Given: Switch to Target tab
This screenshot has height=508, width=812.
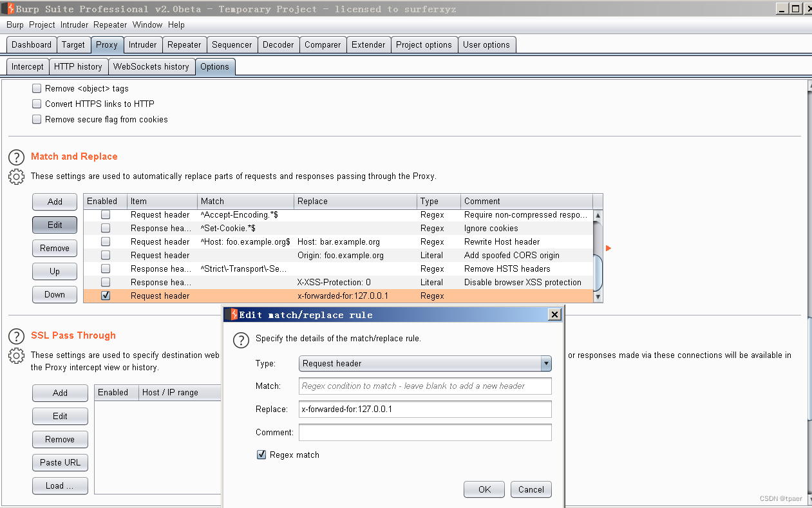Looking at the screenshot, I should click(73, 45).
